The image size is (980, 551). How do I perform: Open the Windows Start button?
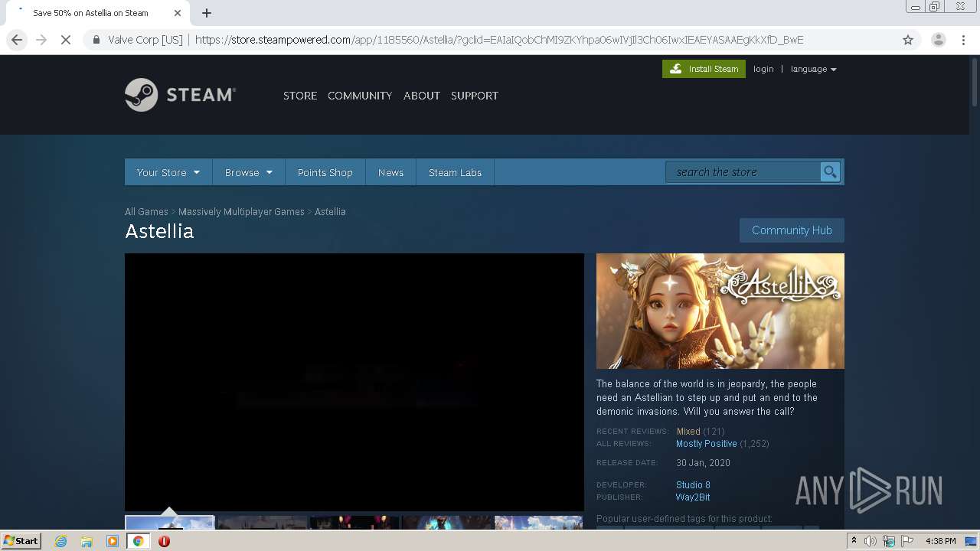coord(21,541)
